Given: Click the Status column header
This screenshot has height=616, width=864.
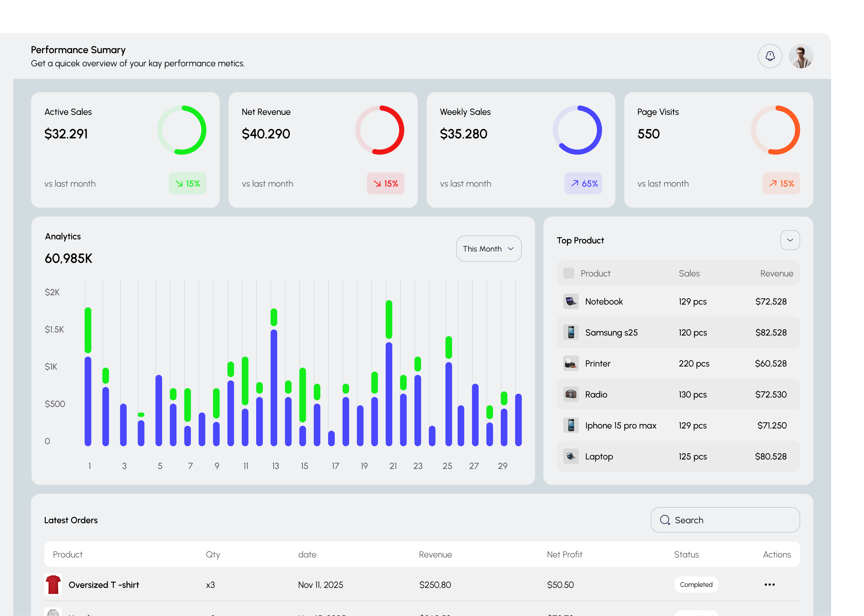Looking at the screenshot, I should [x=686, y=555].
